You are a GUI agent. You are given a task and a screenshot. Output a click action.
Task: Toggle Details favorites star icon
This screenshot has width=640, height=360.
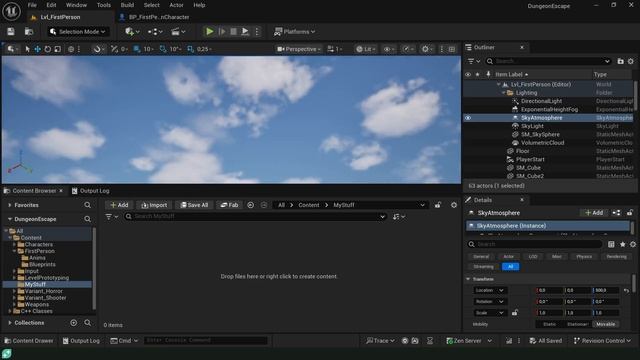pyautogui.click(x=622, y=244)
